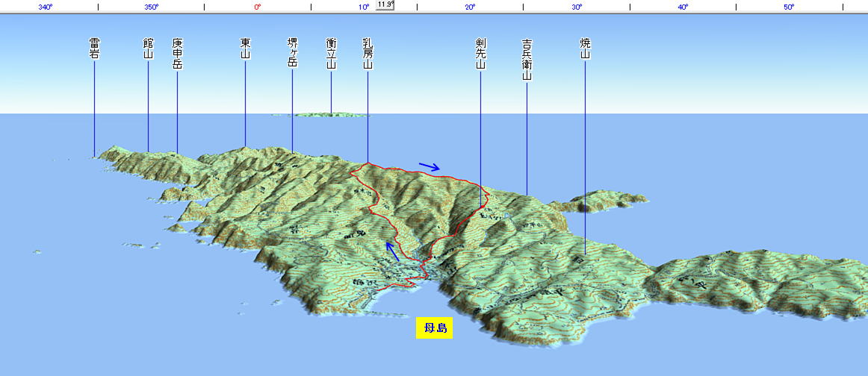Viewport: 868px width, 376px height.
Task: Click the blue arrow near the ridge top
Action: click(x=429, y=166)
